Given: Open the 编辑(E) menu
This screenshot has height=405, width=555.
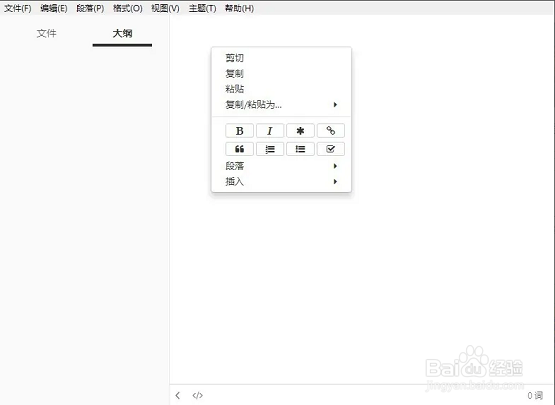Looking at the screenshot, I should [53, 8].
